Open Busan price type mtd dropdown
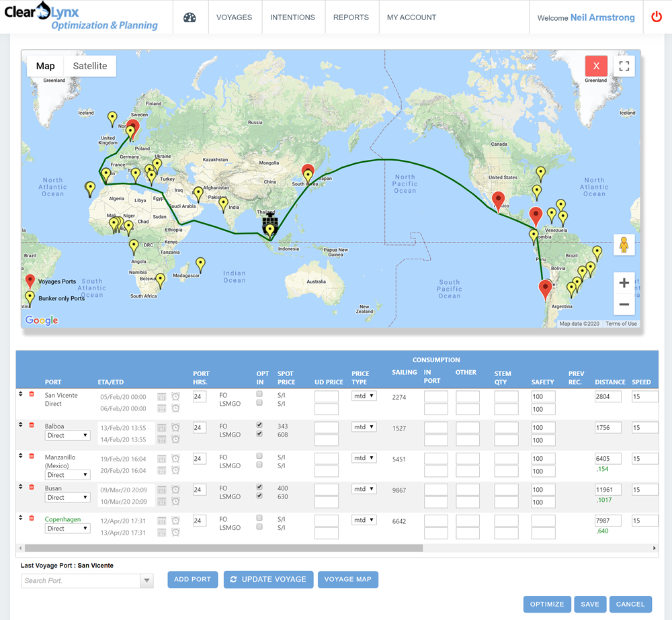The height and width of the screenshot is (620, 672). [364, 489]
